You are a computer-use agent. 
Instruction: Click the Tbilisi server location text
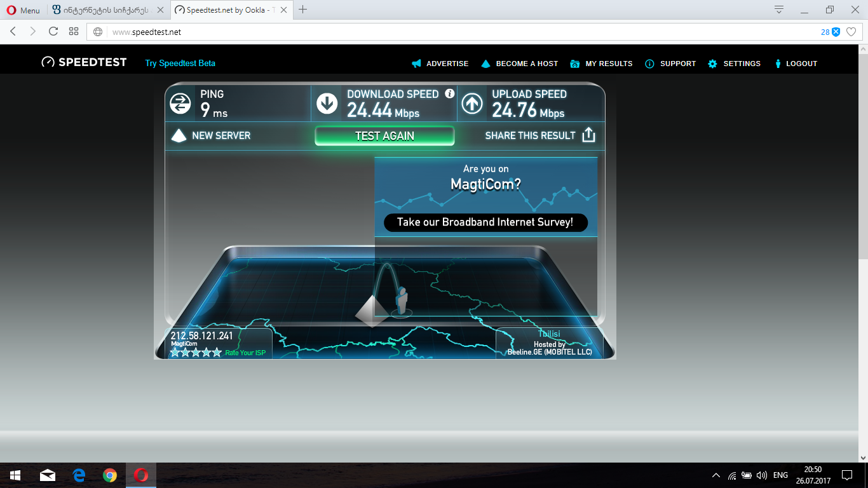pos(549,334)
